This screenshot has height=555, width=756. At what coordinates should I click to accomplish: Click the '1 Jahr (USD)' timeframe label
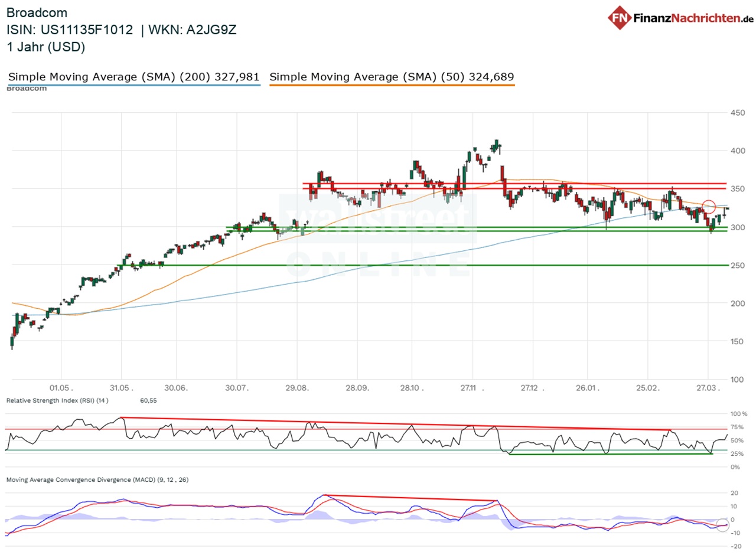46,47
